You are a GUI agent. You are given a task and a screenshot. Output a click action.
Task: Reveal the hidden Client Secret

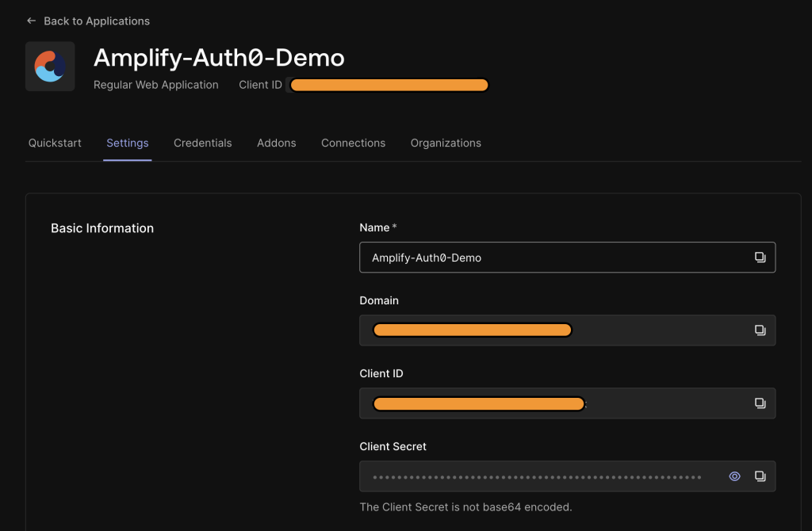point(734,476)
